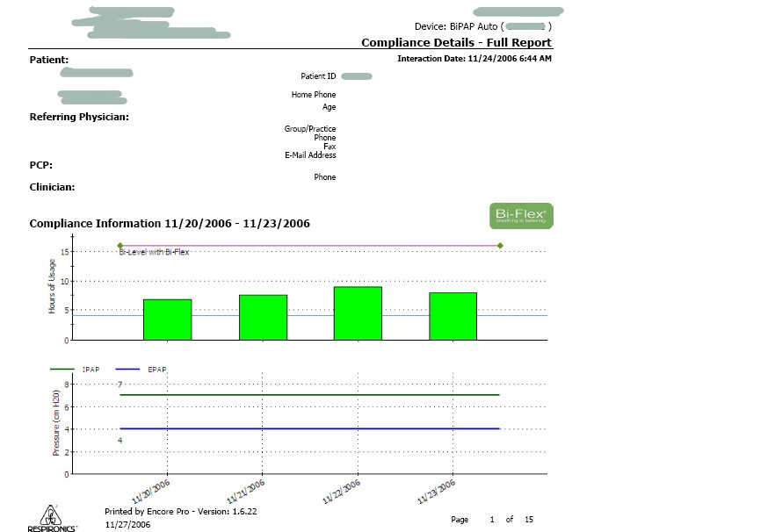Click the Hours of Usage axis label
This screenshot has height=532, width=775.
click(x=53, y=287)
